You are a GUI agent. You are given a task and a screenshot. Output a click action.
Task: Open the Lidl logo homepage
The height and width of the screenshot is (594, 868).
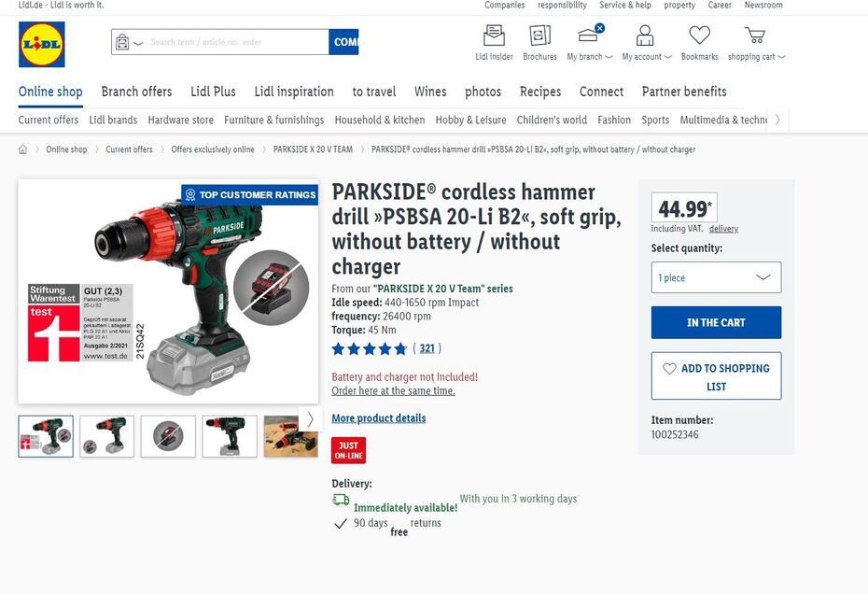(41, 44)
